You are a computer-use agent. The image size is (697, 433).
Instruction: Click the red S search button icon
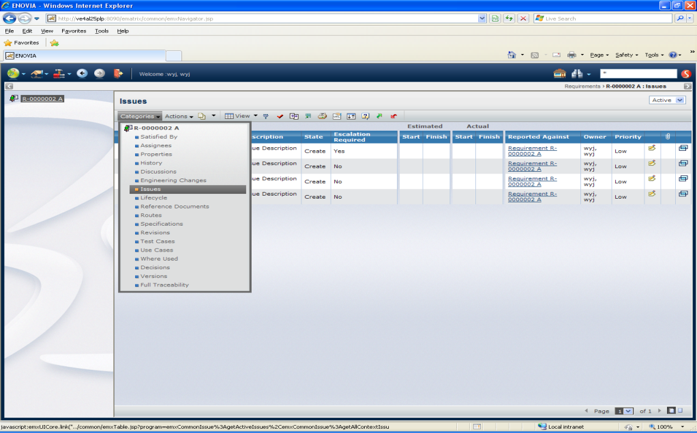coord(686,73)
